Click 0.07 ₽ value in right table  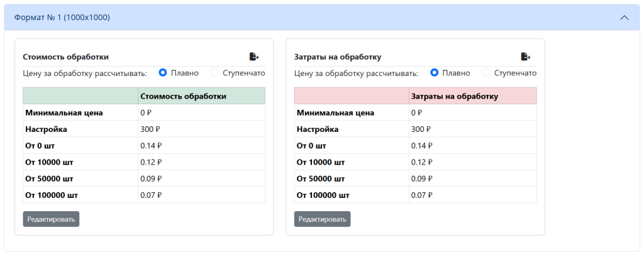(422, 195)
